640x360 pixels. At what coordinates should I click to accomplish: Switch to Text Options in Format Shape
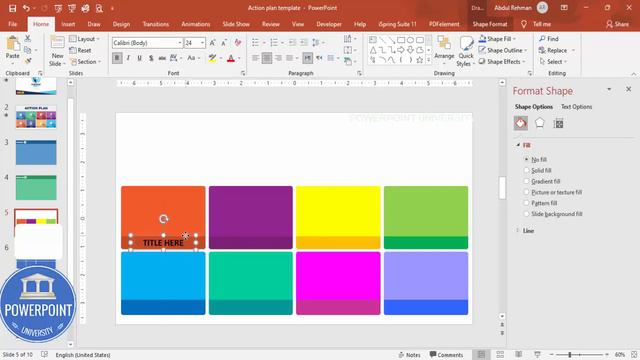[x=576, y=107]
